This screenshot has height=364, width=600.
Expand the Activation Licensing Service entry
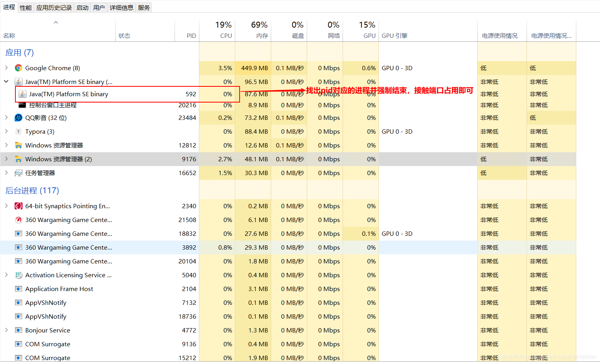(x=6, y=275)
